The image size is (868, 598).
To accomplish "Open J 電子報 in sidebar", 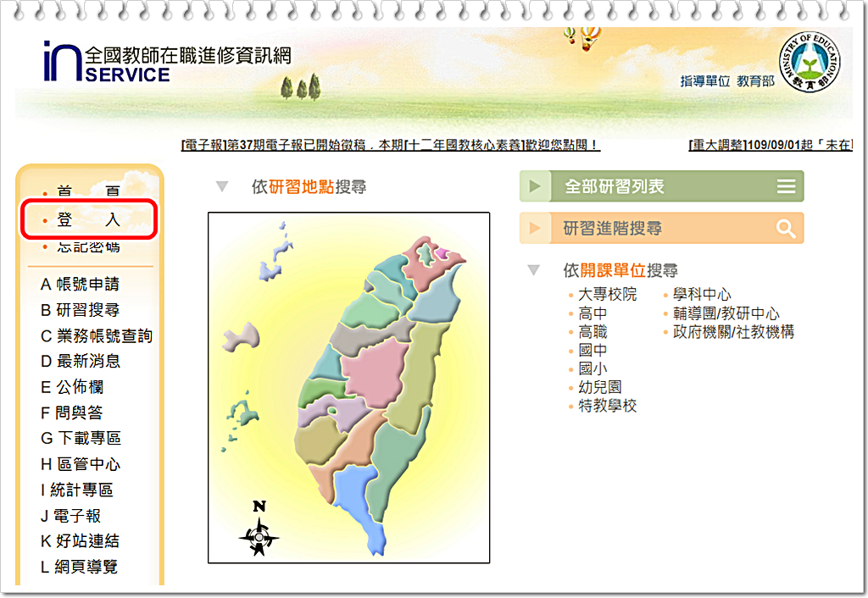I will click(70, 516).
